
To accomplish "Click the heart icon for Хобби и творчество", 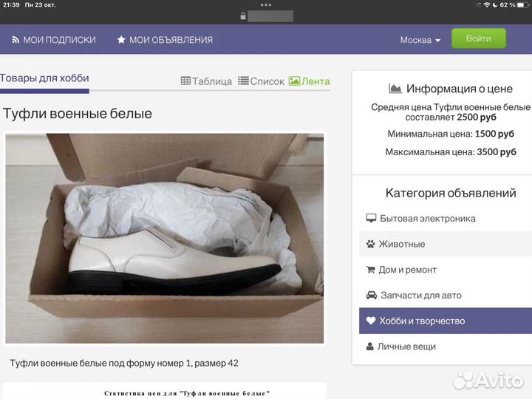I will pyautogui.click(x=371, y=320).
